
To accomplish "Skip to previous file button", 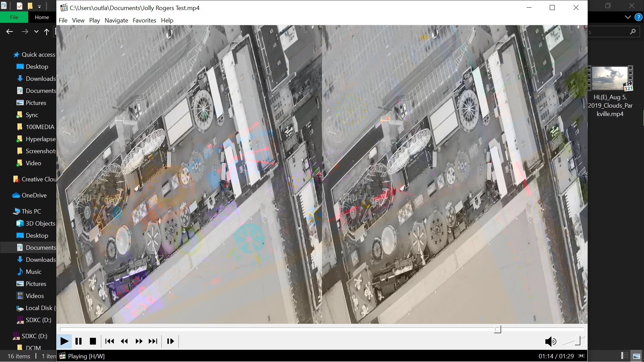I will 109,341.
